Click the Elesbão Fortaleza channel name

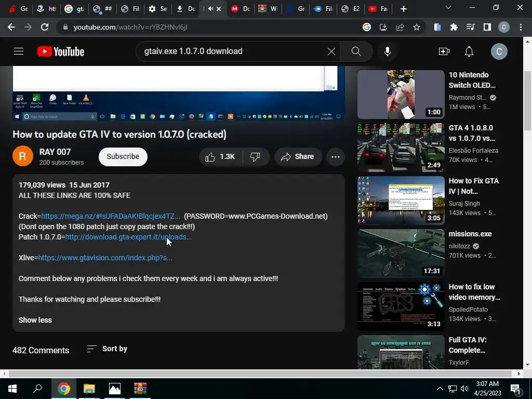pyautogui.click(x=473, y=150)
